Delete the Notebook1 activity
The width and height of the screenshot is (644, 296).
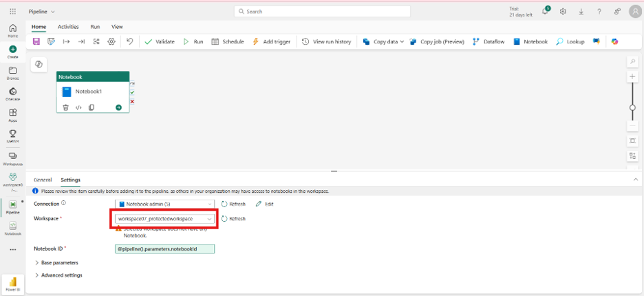click(x=66, y=107)
